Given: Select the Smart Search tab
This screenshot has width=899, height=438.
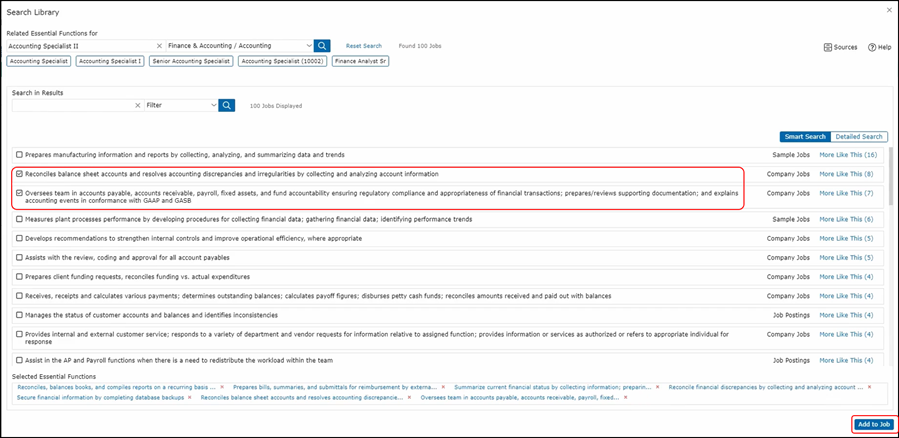Looking at the screenshot, I should (x=805, y=136).
